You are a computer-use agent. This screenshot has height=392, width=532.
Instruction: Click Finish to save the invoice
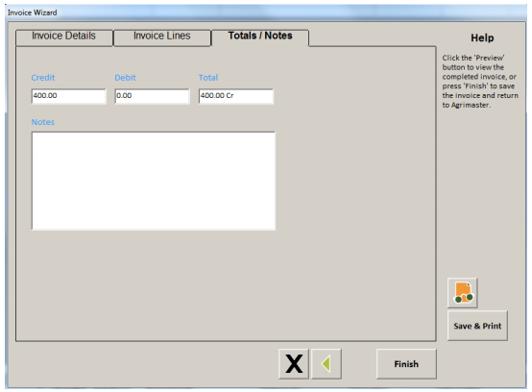click(406, 364)
